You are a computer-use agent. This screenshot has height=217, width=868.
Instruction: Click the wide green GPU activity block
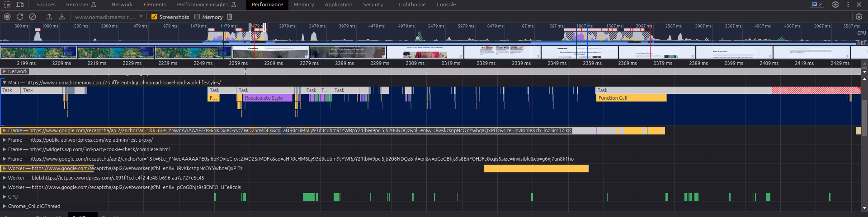309,197
